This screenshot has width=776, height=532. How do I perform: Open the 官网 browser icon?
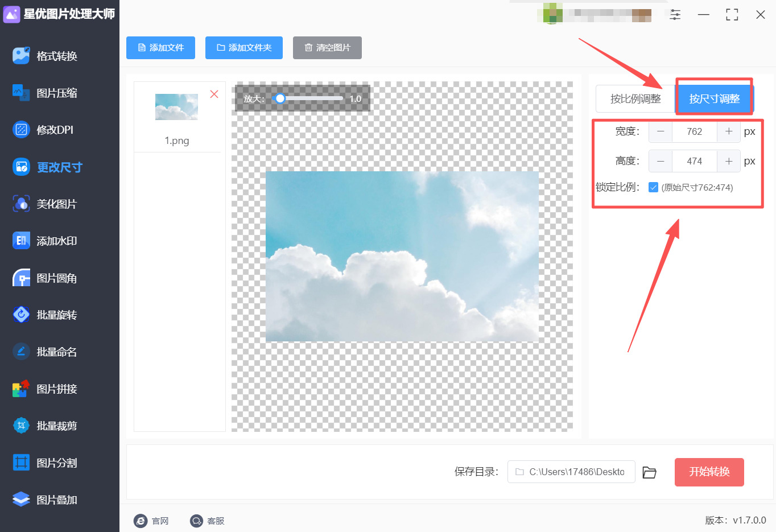pyautogui.click(x=141, y=521)
